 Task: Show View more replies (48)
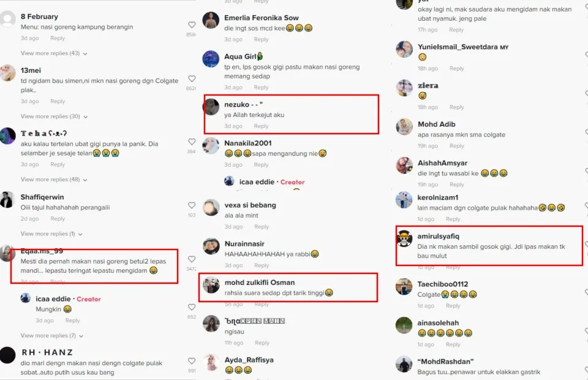click(x=54, y=180)
